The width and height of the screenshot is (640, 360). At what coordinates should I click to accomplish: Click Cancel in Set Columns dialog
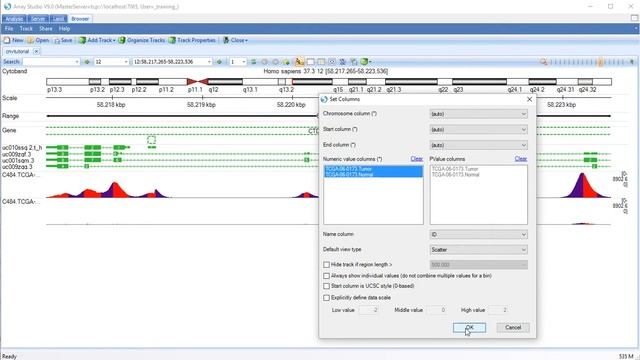(513, 328)
